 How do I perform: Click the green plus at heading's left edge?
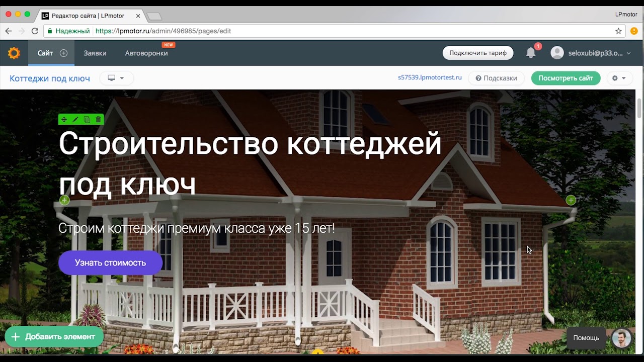[x=64, y=200]
